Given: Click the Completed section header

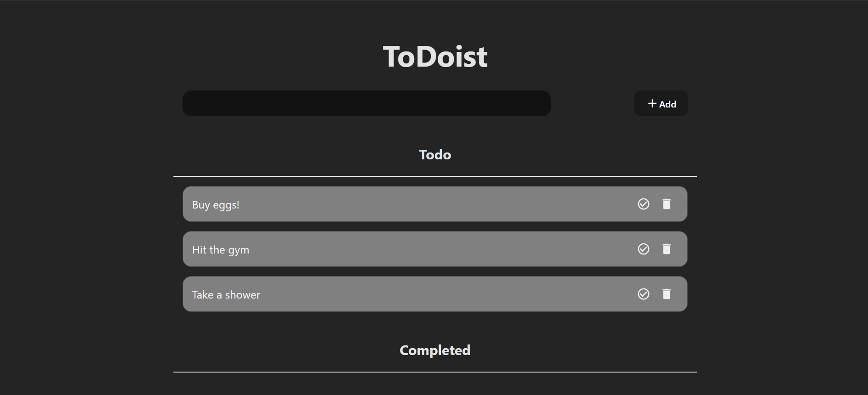Looking at the screenshot, I should click(x=434, y=350).
